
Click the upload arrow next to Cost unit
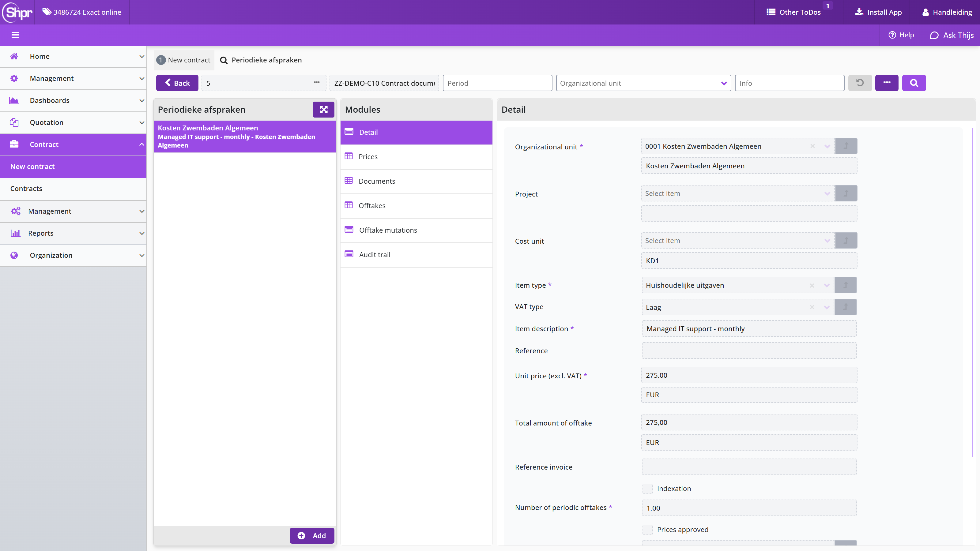[x=846, y=240]
